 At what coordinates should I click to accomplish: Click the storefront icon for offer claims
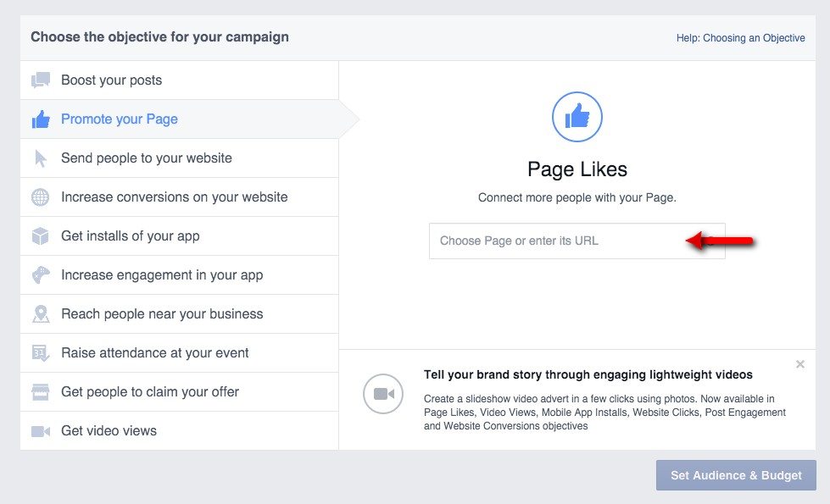coord(41,392)
